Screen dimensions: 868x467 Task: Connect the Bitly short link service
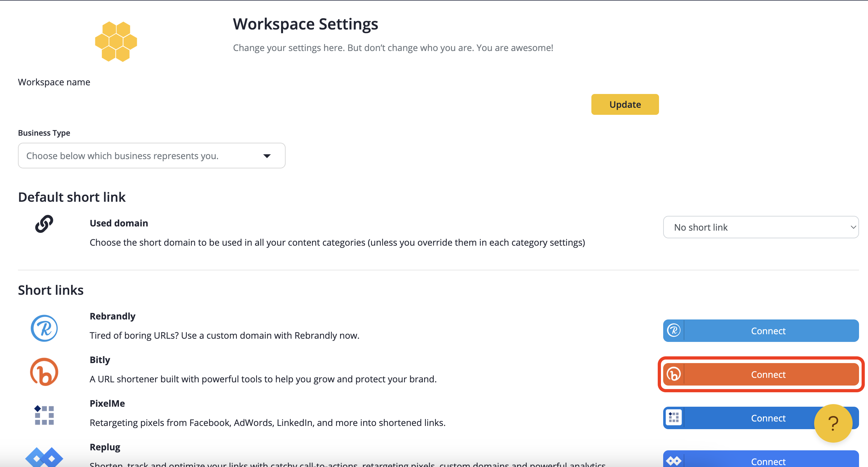point(761,374)
